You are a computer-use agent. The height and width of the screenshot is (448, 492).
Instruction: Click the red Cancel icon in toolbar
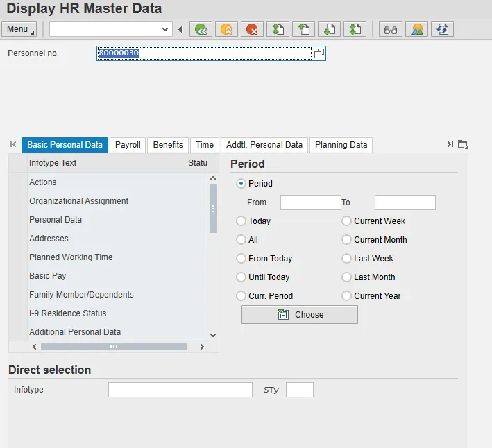click(x=252, y=29)
